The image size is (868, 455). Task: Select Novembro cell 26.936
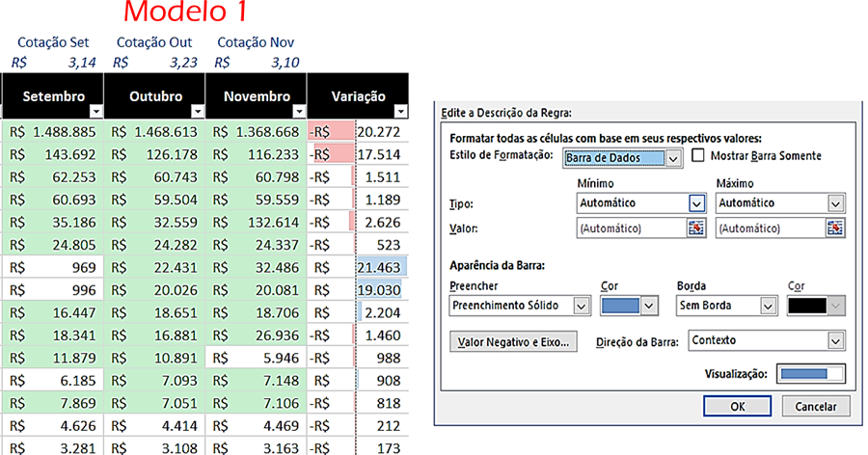tap(256, 335)
